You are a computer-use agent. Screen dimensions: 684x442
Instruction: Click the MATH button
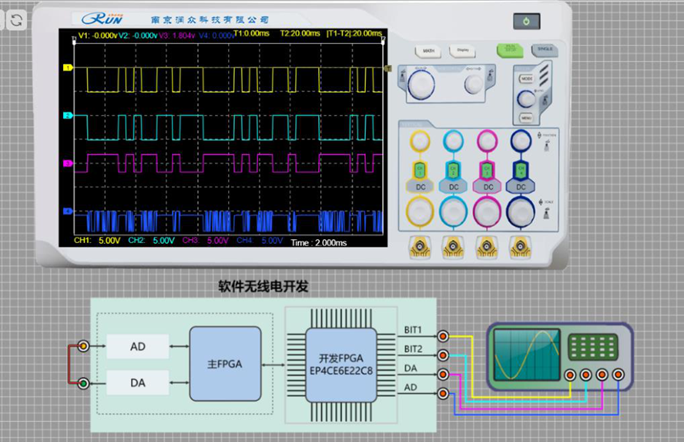(x=428, y=49)
